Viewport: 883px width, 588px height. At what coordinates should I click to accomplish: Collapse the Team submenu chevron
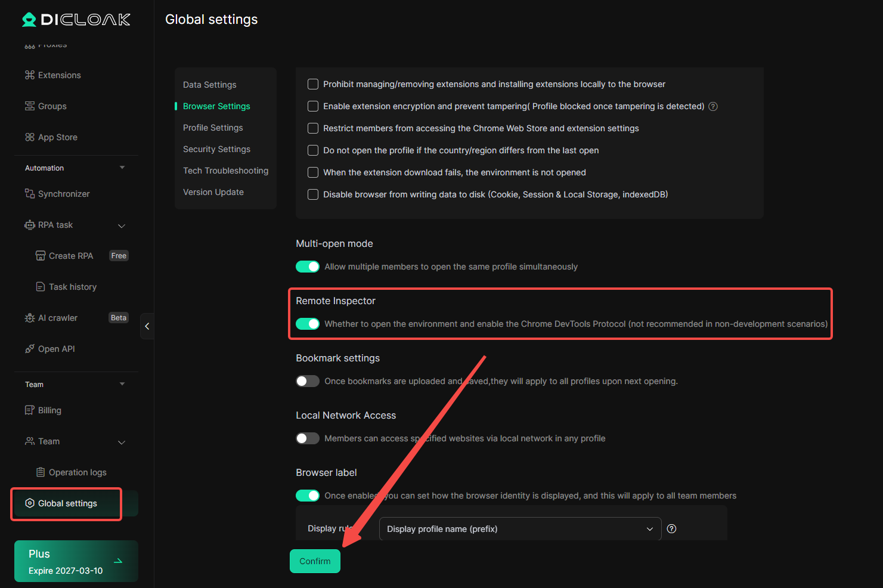[x=122, y=442]
